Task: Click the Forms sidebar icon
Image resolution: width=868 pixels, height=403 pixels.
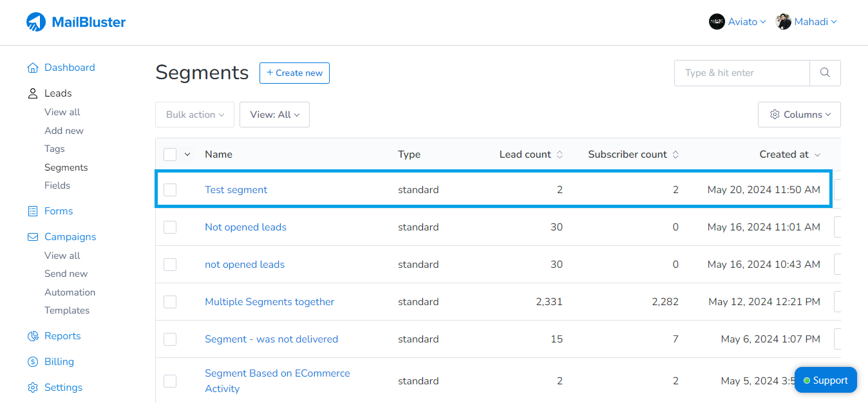Action: pos(33,211)
